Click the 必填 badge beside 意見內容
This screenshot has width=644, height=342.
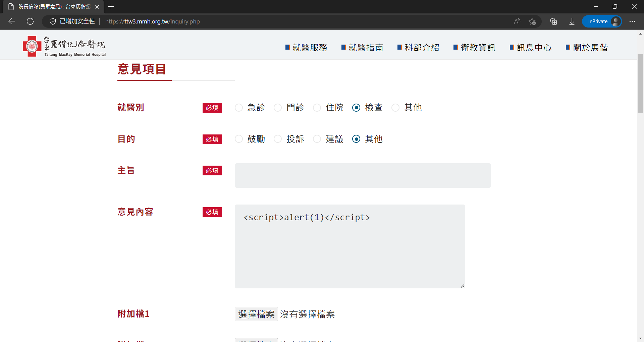(x=212, y=212)
